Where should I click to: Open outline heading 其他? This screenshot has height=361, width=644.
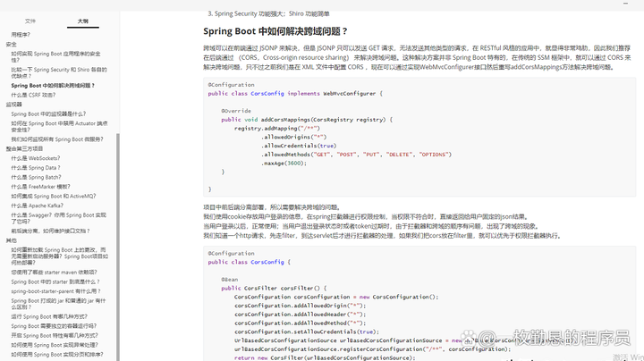tap(12, 240)
